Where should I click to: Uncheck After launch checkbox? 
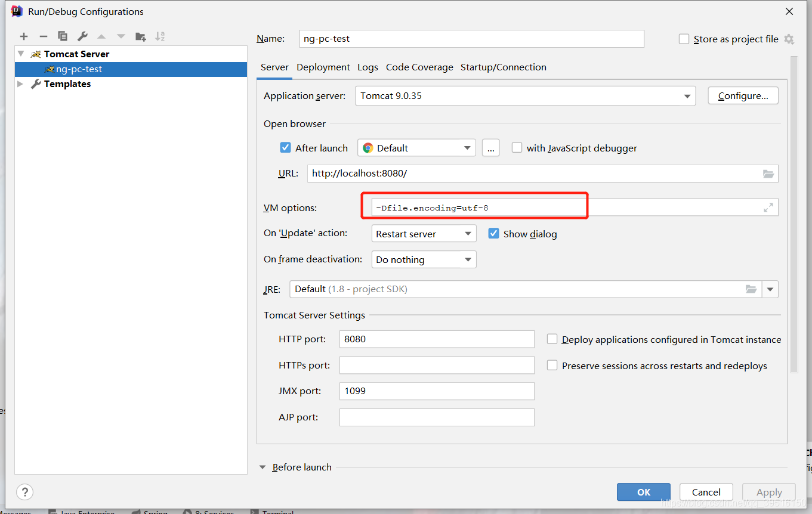[x=285, y=148]
